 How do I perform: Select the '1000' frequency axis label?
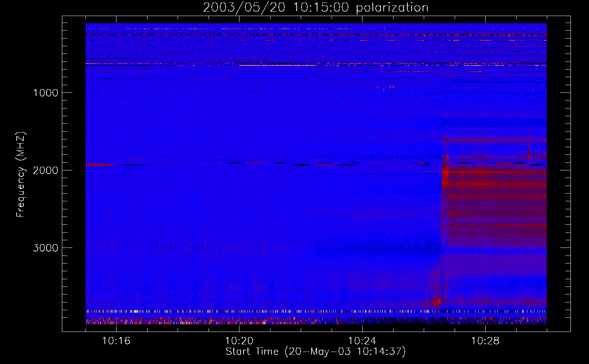point(46,93)
